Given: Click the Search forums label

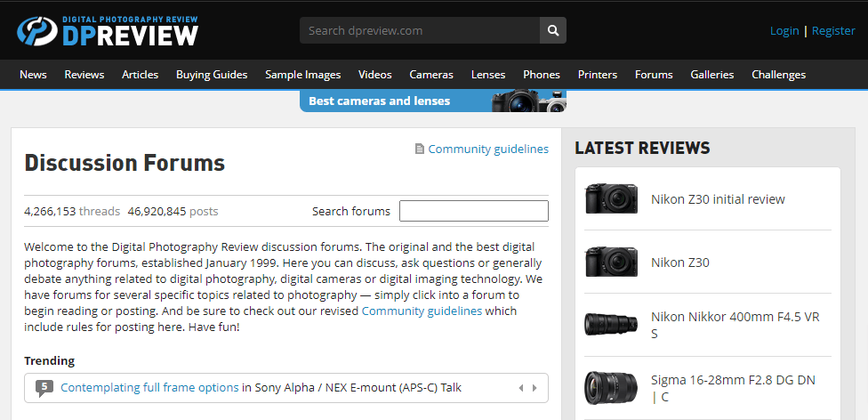Looking at the screenshot, I should 351,211.
